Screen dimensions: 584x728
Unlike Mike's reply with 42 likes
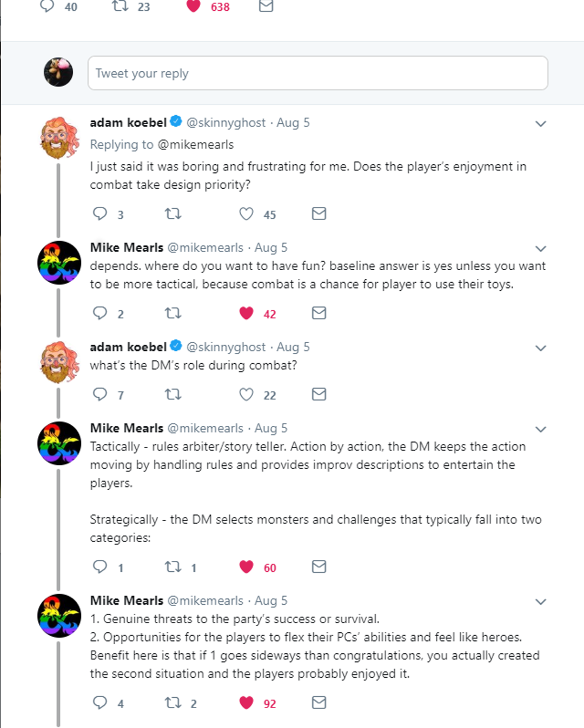click(247, 313)
